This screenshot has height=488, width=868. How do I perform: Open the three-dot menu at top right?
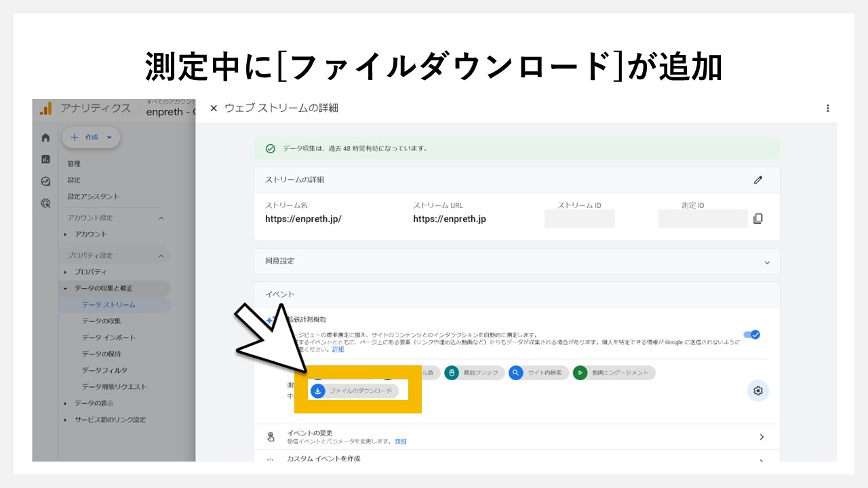click(x=827, y=108)
